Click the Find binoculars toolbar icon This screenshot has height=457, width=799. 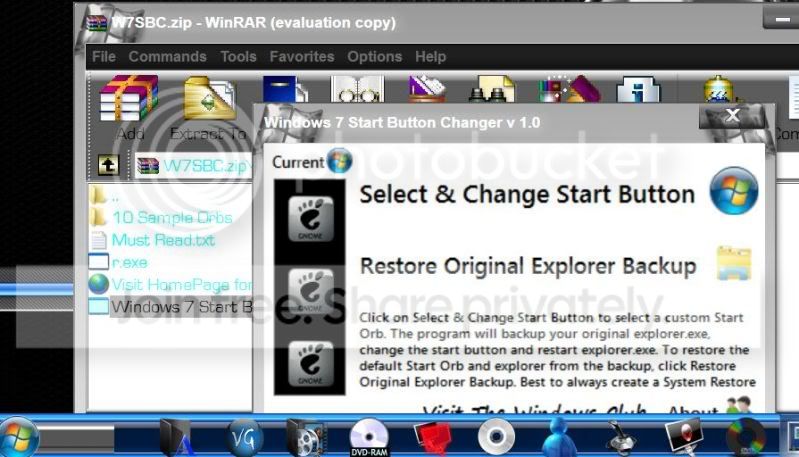[491, 90]
